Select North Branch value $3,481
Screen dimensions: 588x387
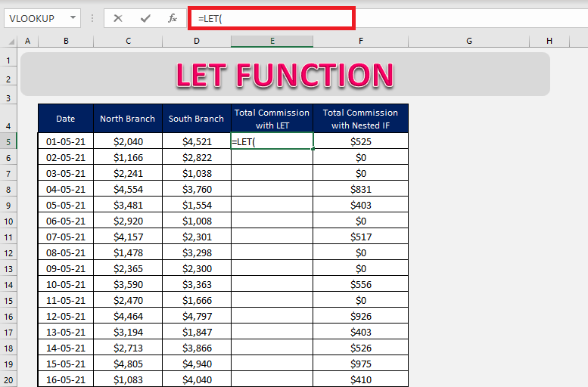point(128,205)
